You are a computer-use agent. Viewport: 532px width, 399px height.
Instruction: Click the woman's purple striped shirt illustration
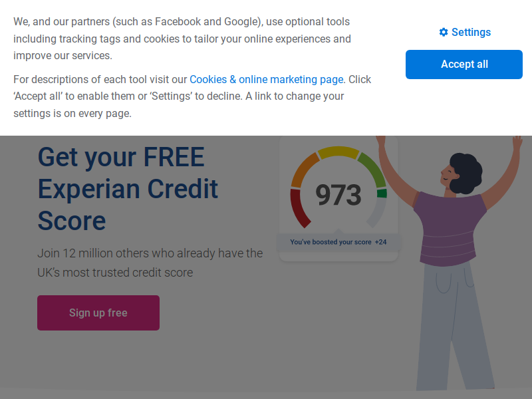click(x=450, y=229)
